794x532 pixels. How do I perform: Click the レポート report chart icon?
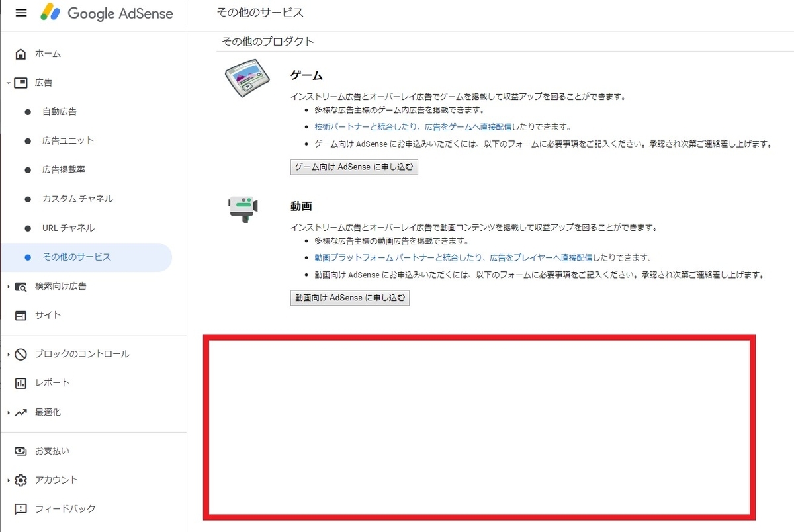[21, 383]
